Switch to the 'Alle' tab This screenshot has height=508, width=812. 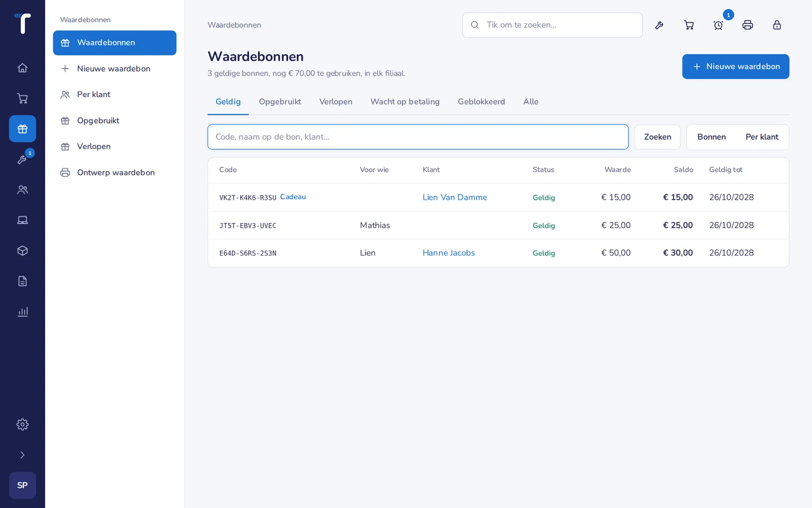click(531, 102)
